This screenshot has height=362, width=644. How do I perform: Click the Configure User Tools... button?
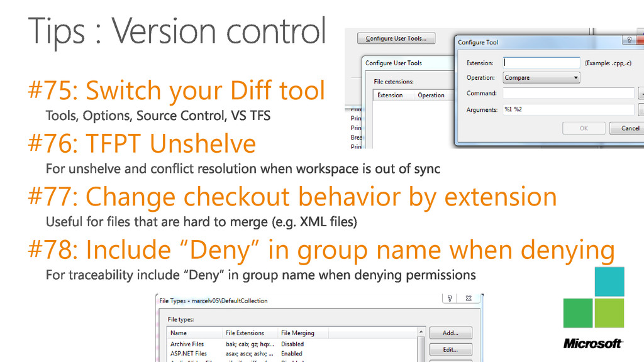click(396, 38)
